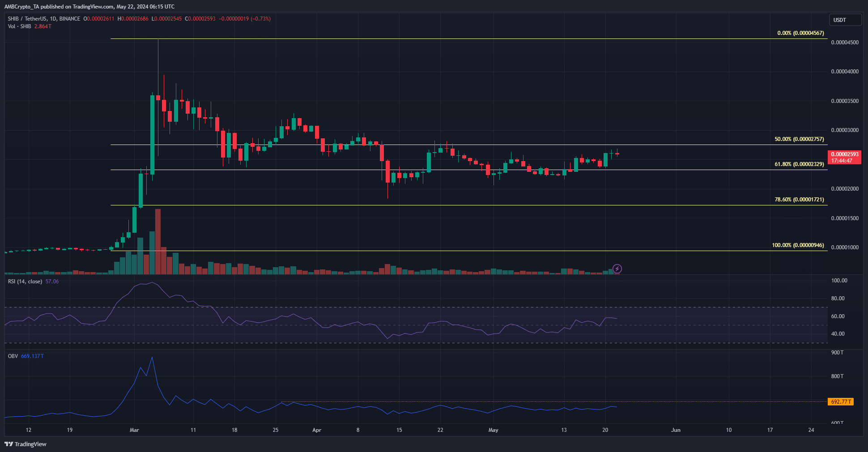Click the volume value 2.864T
The height and width of the screenshot is (452, 868).
click(x=43, y=26)
